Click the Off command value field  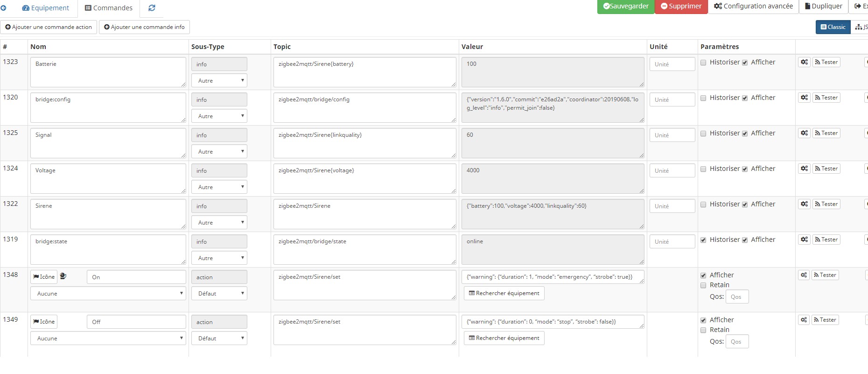coord(553,322)
